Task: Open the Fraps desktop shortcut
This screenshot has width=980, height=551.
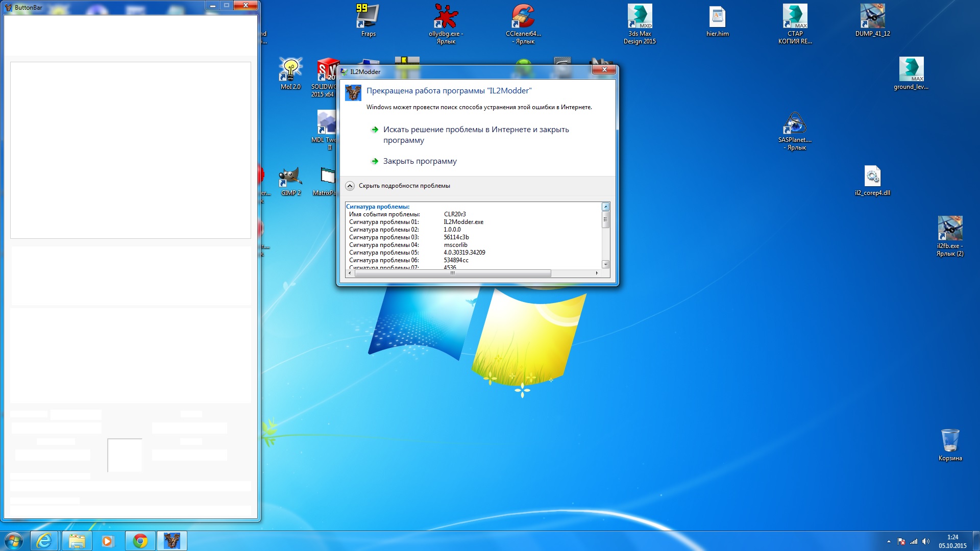Action: point(368,17)
